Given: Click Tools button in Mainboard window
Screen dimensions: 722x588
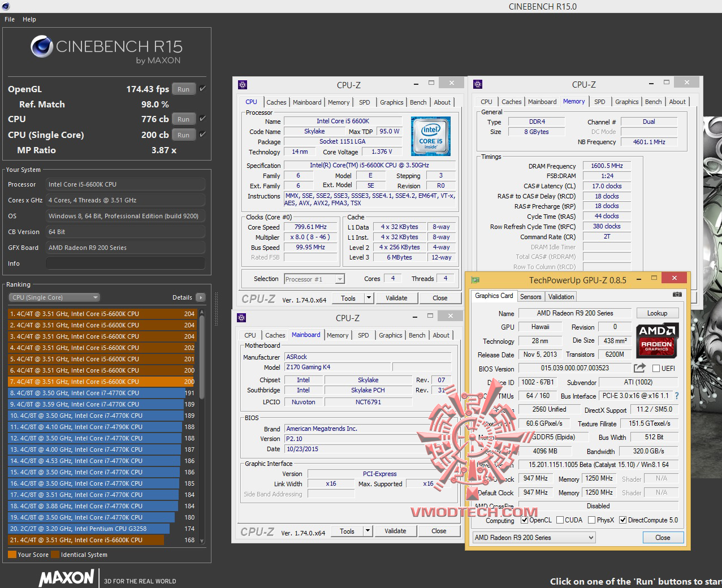Looking at the screenshot, I should click(x=347, y=531).
